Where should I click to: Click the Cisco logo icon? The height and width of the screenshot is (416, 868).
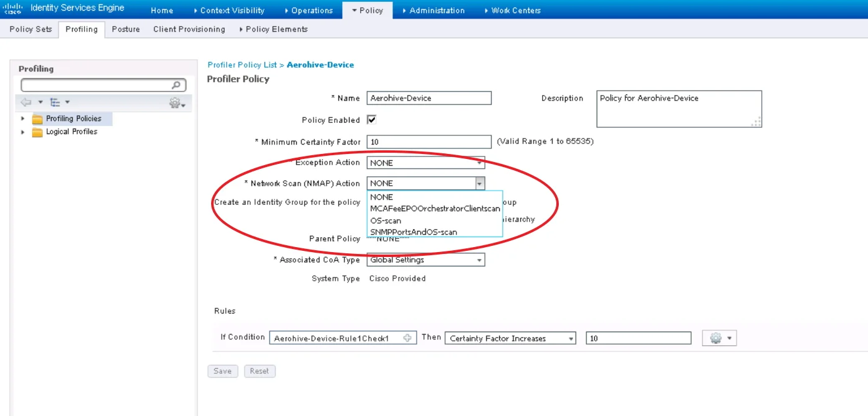coord(12,9)
